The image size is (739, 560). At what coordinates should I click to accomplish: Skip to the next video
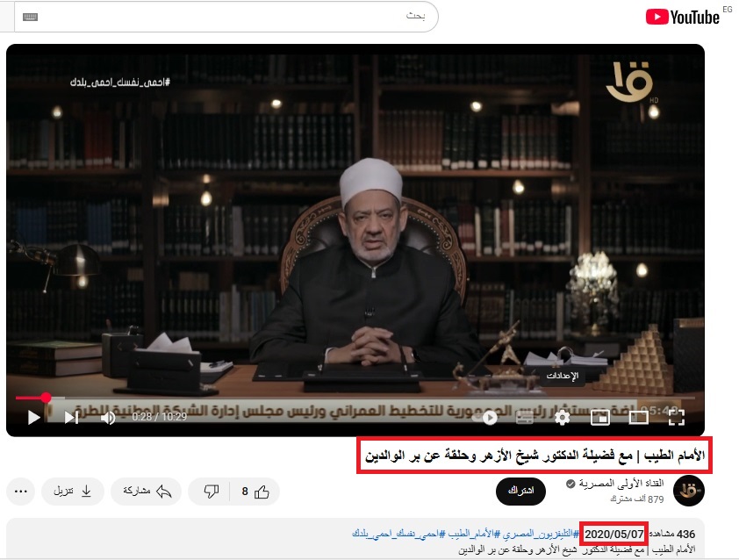tap(72, 418)
